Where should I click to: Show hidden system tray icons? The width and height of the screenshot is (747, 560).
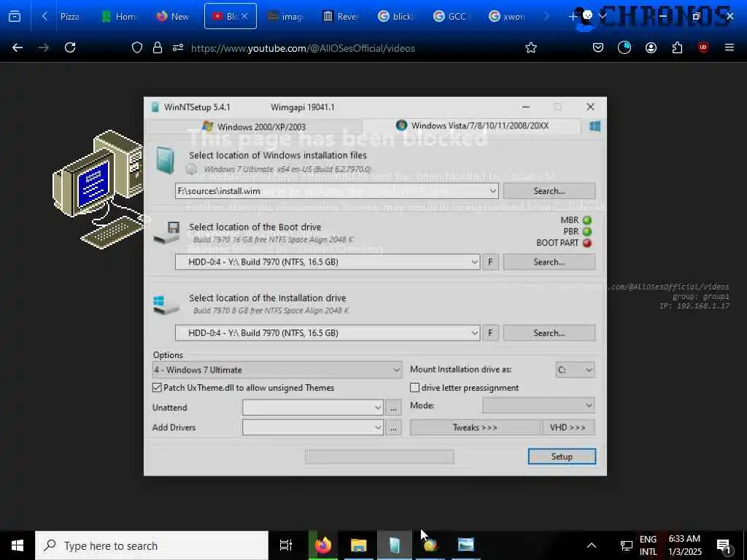[591, 545]
